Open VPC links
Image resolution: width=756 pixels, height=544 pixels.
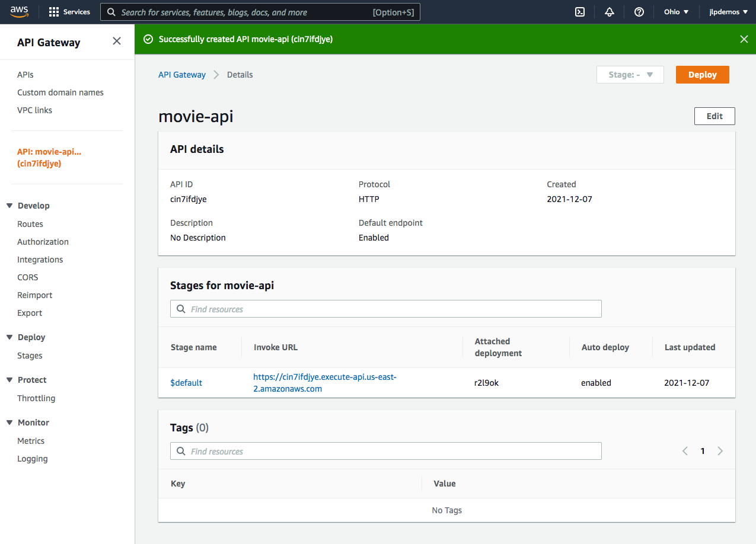pos(34,110)
